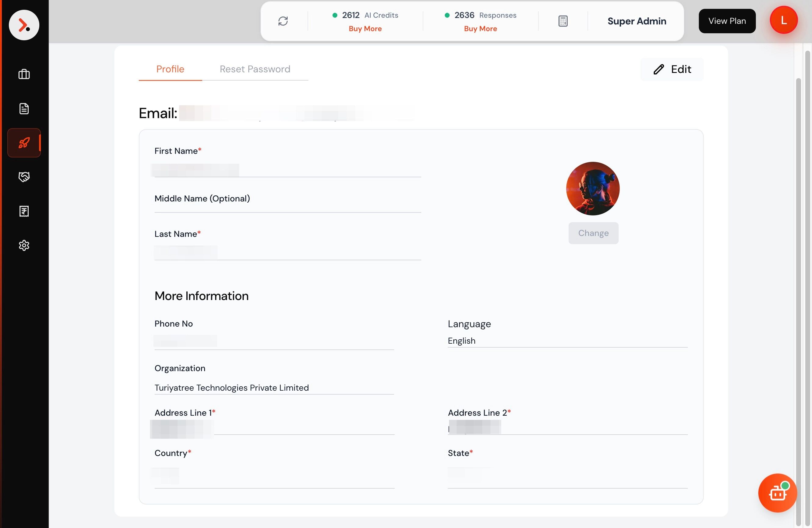812x528 pixels.
Task: Open the chatbot robot assistant button
Action: pyautogui.click(x=777, y=493)
